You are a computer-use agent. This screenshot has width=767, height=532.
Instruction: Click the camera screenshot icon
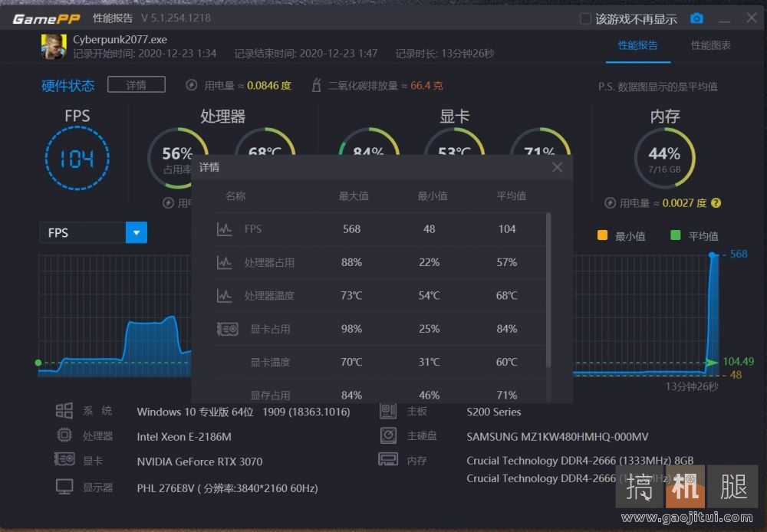pyautogui.click(x=696, y=18)
